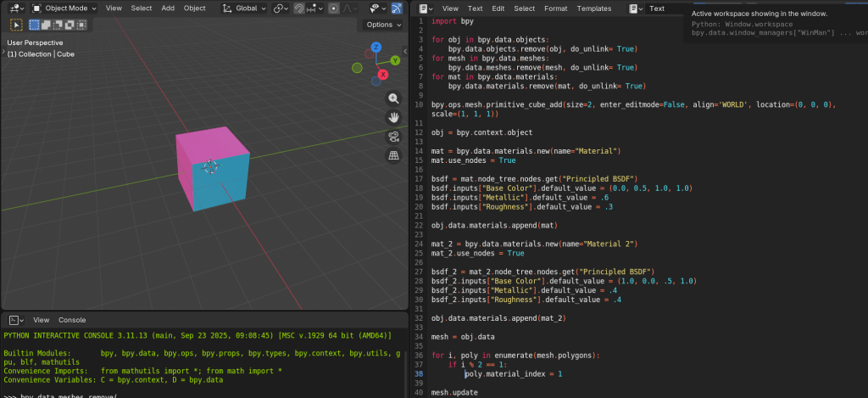The image size is (868, 398).
Task: Open the viewport Options dropdown
Action: pyautogui.click(x=383, y=25)
